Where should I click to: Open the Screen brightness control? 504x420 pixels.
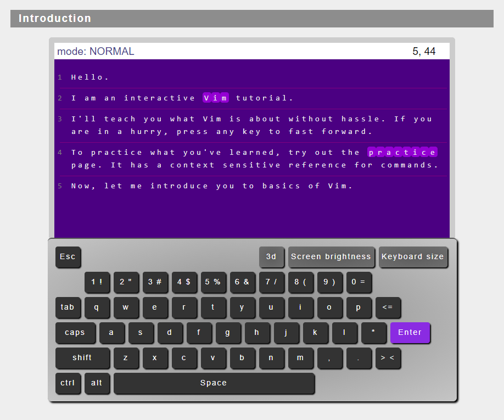[331, 256]
